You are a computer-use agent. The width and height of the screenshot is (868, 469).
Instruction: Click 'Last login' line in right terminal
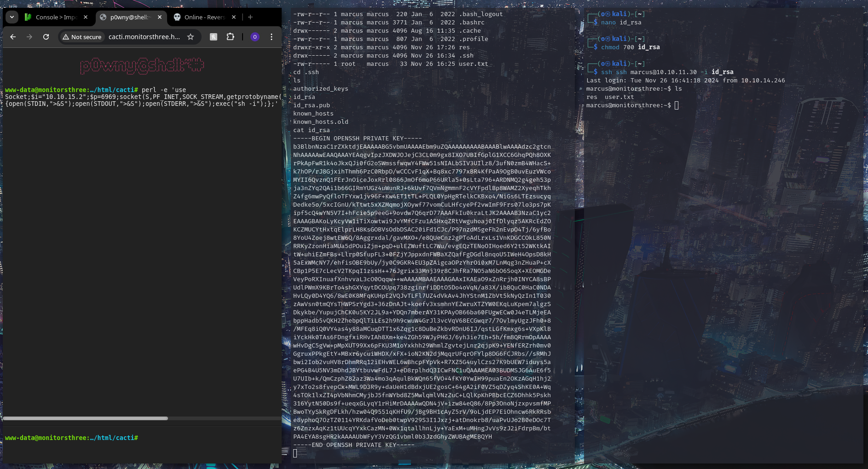686,81
